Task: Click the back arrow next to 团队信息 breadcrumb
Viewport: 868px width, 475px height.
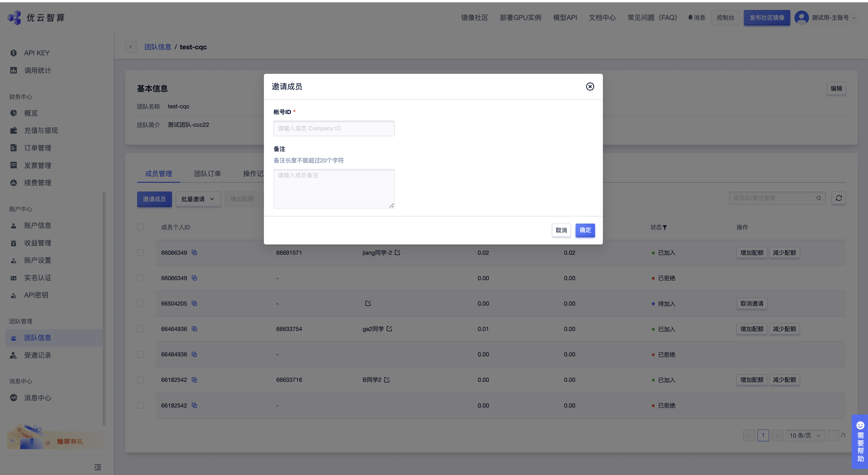Action: (131, 47)
